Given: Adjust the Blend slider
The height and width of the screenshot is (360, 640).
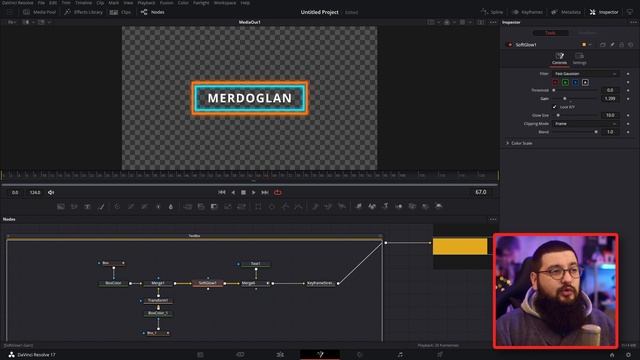Looking at the screenshot, I should [x=575, y=132].
